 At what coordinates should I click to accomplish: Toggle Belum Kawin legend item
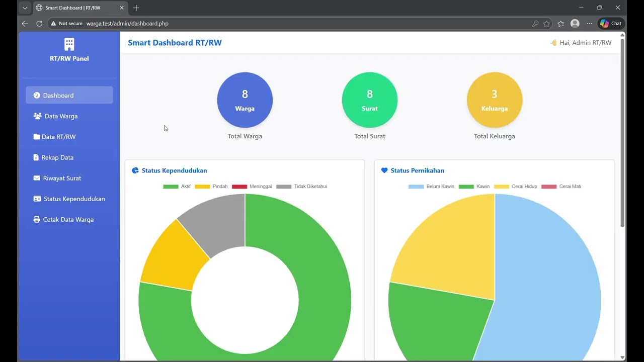(x=432, y=187)
